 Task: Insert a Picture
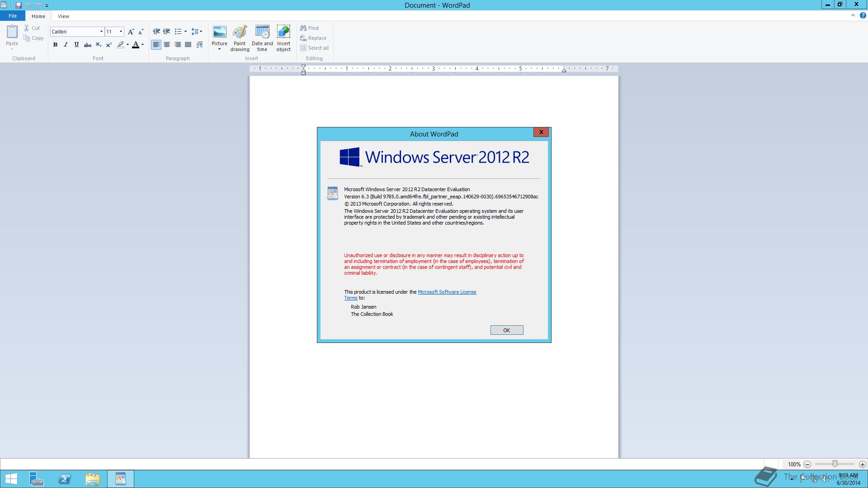pos(219,35)
